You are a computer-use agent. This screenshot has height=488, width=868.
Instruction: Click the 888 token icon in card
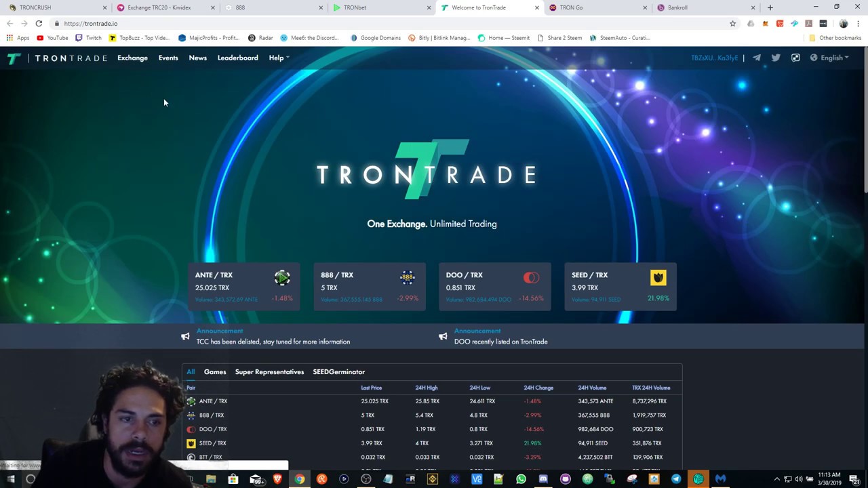(407, 277)
